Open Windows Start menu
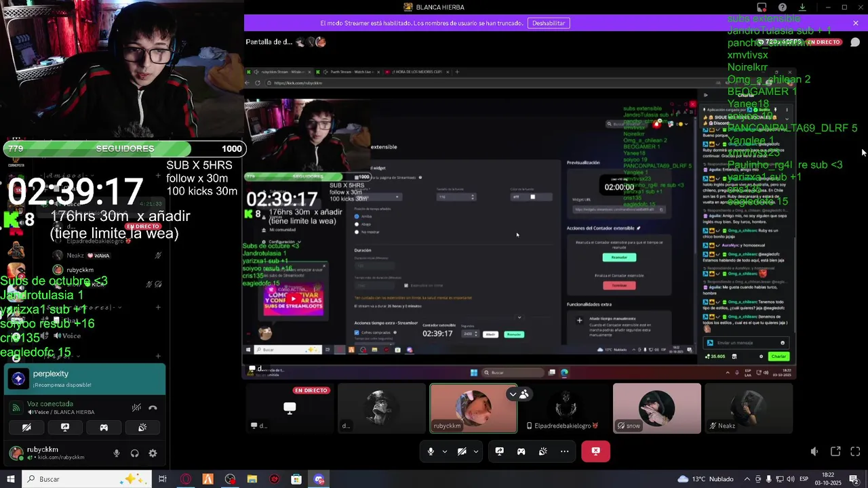Screen dimensions: 868x488 click(x=10, y=479)
